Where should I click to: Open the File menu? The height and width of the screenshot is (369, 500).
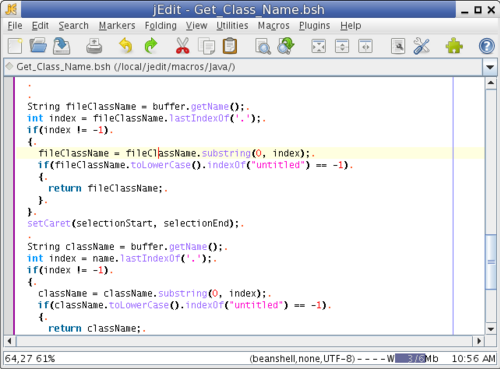(x=15, y=25)
